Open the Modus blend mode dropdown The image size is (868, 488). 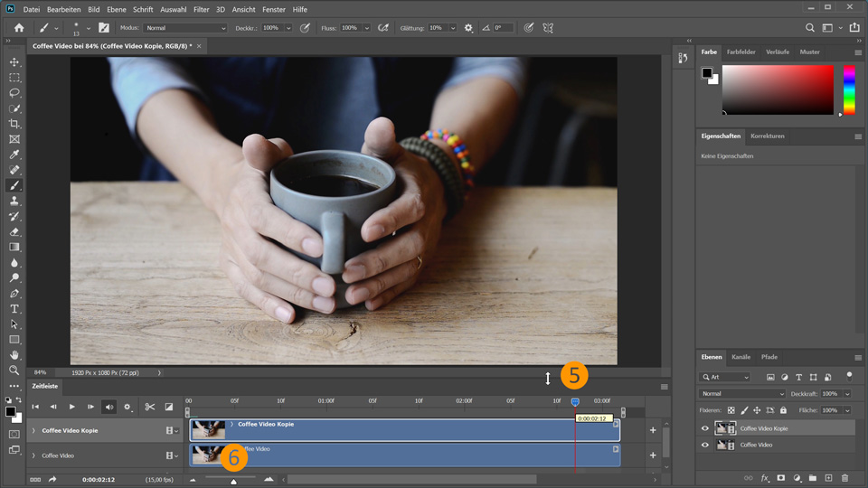(184, 28)
